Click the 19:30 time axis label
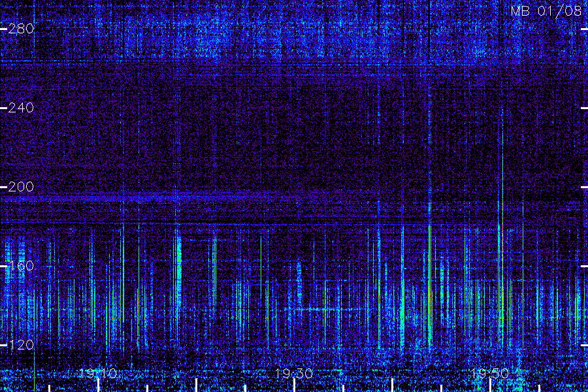This screenshot has width=588, height=392. (294, 373)
